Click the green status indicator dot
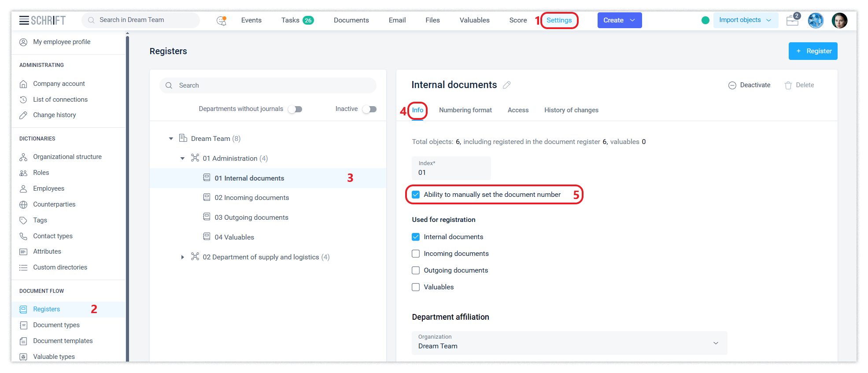This screenshot has width=868, height=373. (705, 20)
